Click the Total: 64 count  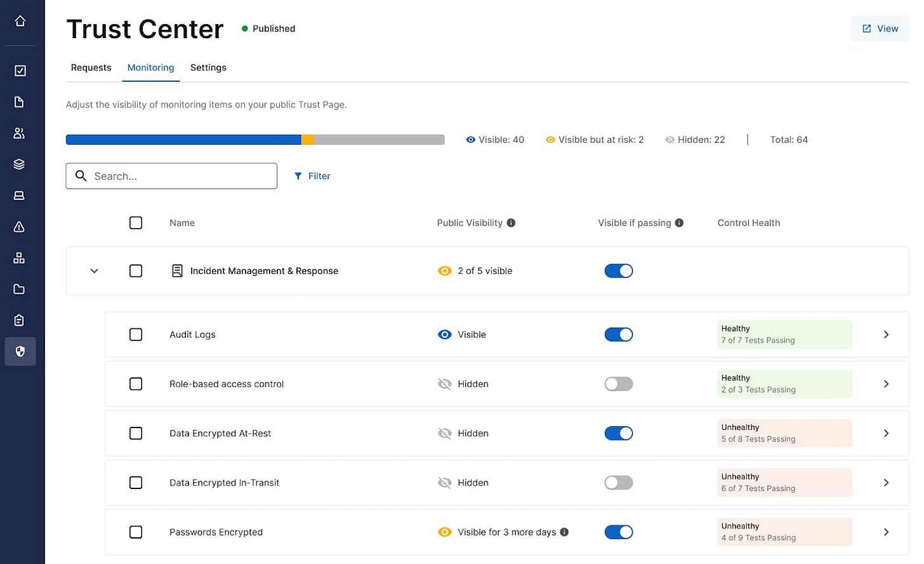[789, 140]
